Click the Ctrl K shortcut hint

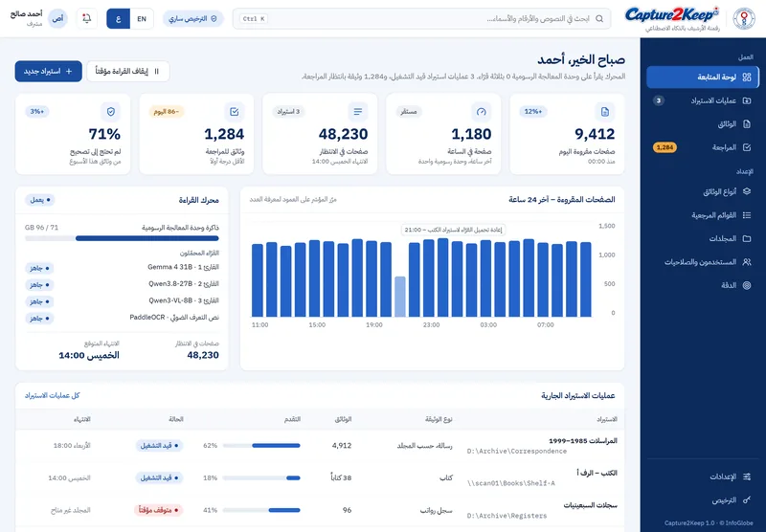(254, 18)
